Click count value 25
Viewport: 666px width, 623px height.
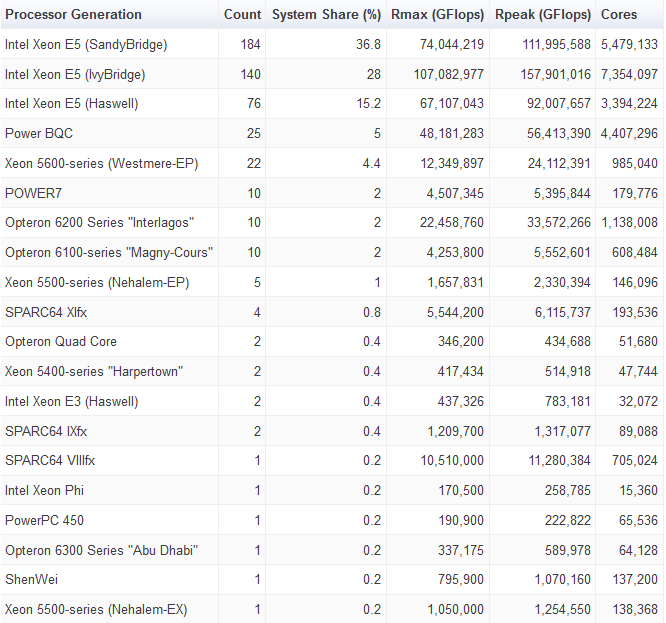tap(254, 134)
